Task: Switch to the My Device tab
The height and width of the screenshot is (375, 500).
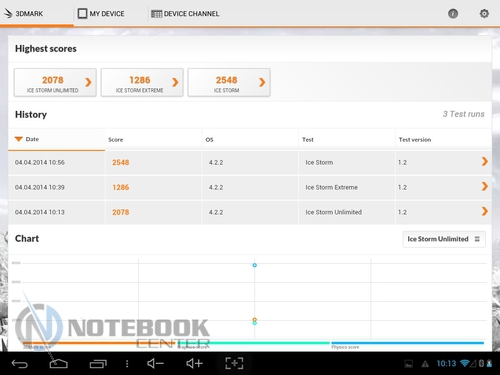Action: (x=101, y=14)
